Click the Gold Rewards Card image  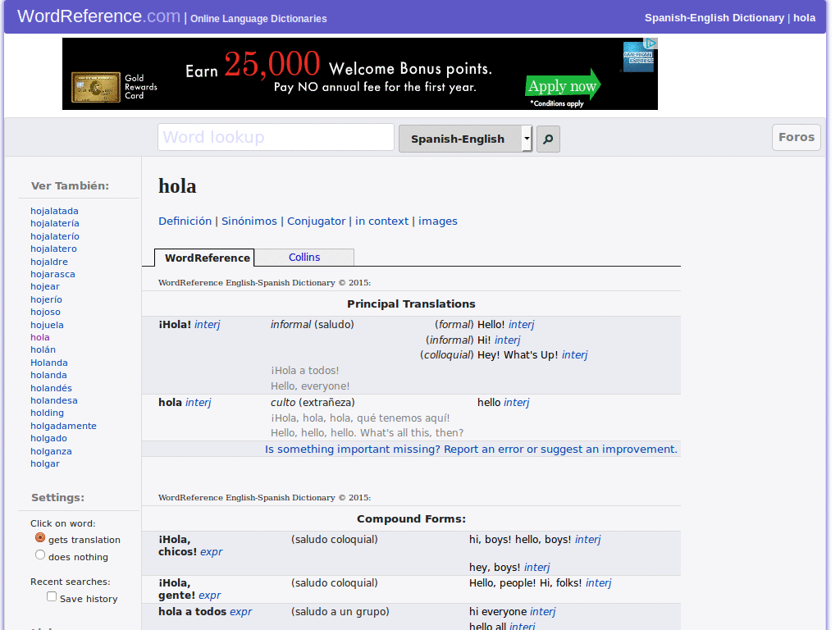pyautogui.click(x=96, y=87)
